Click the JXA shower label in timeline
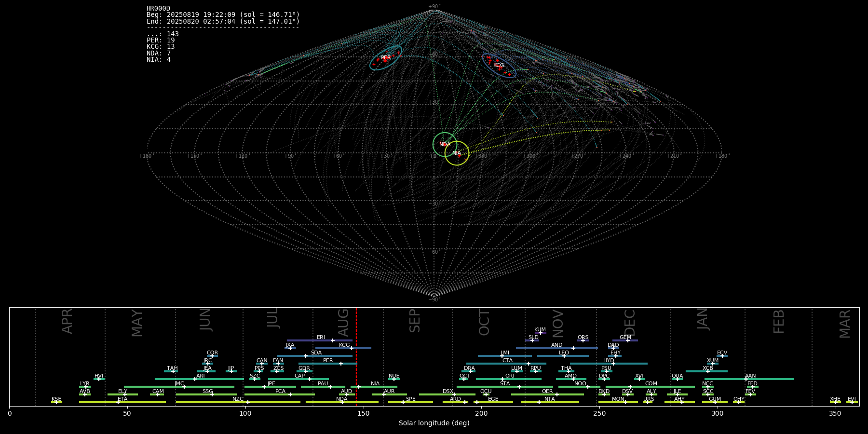 (x=290, y=345)
